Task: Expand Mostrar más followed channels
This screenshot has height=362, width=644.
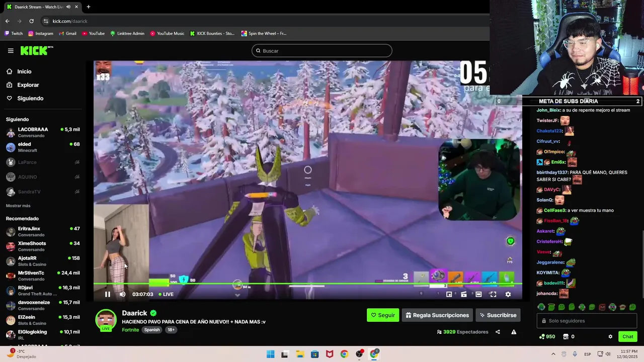Action: [x=18, y=206]
